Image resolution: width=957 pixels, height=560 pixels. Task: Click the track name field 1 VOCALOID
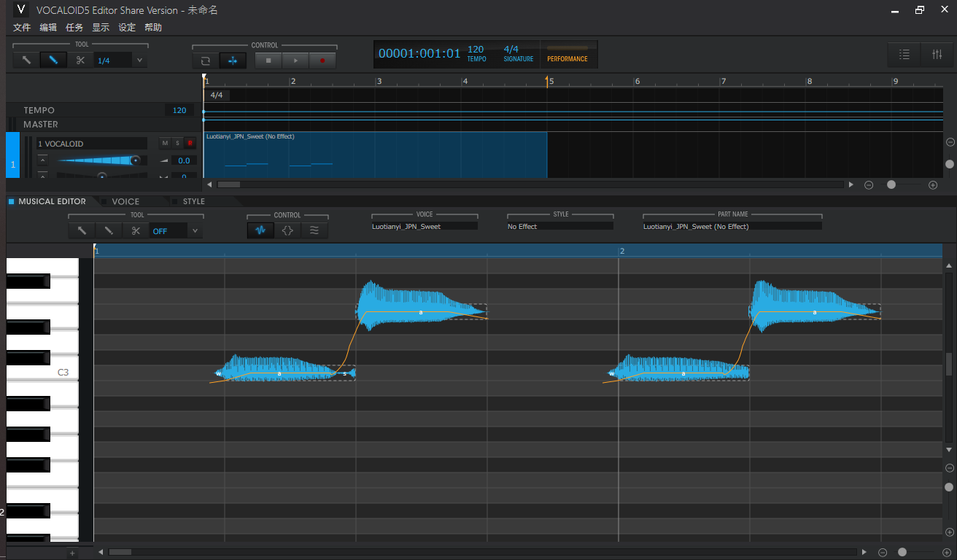coord(92,144)
